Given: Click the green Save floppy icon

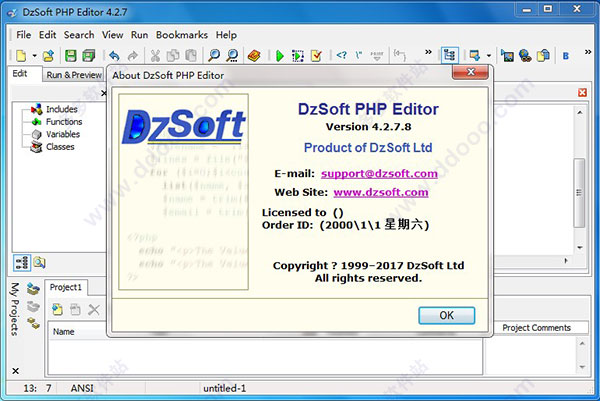Looking at the screenshot, I should point(70,56).
